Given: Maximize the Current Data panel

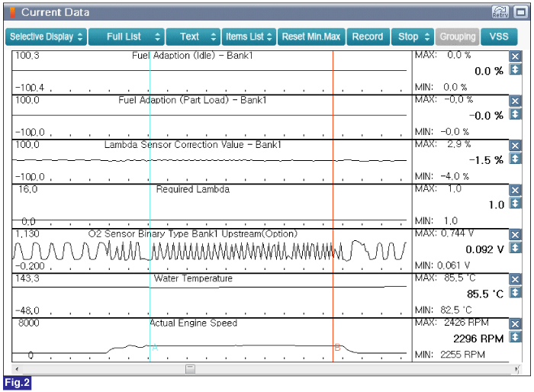Looking at the screenshot, I should [x=521, y=12].
